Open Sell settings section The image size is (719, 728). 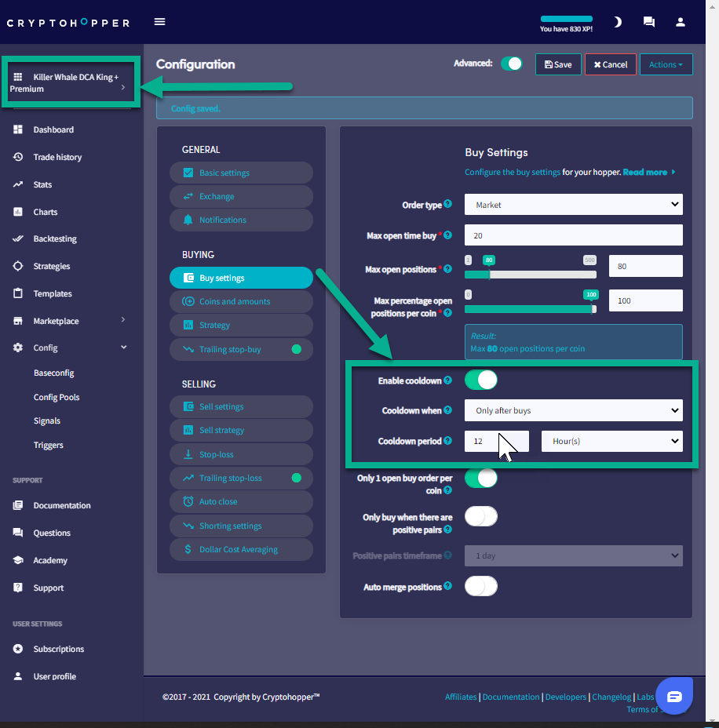241,406
